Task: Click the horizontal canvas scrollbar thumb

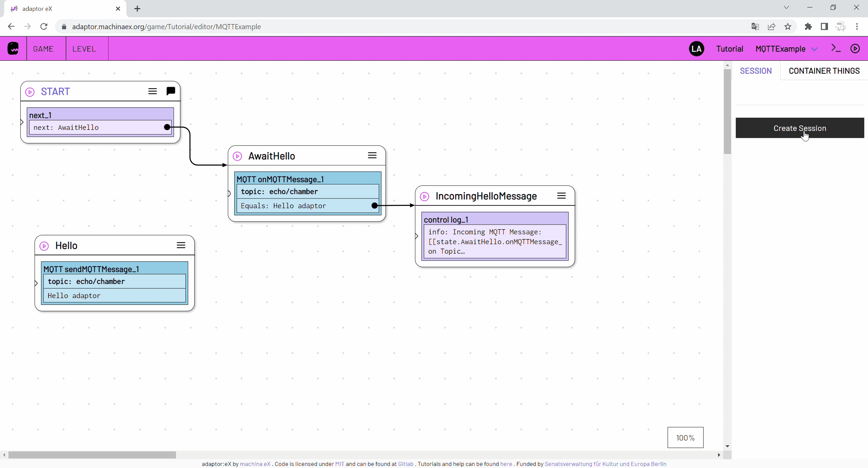Action: click(x=92, y=455)
